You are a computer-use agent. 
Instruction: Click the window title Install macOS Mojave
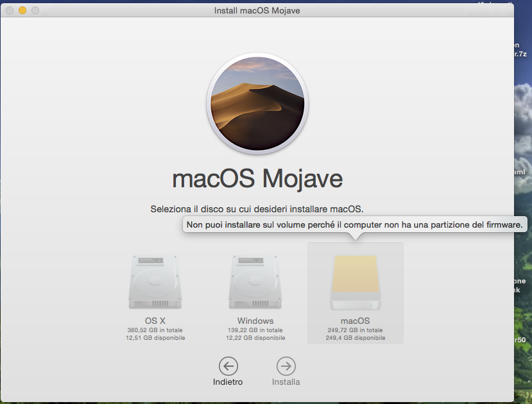click(x=257, y=10)
